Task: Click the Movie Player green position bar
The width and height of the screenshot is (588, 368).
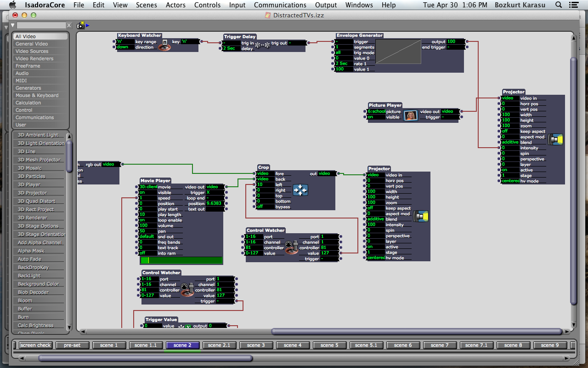Action: (181, 260)
